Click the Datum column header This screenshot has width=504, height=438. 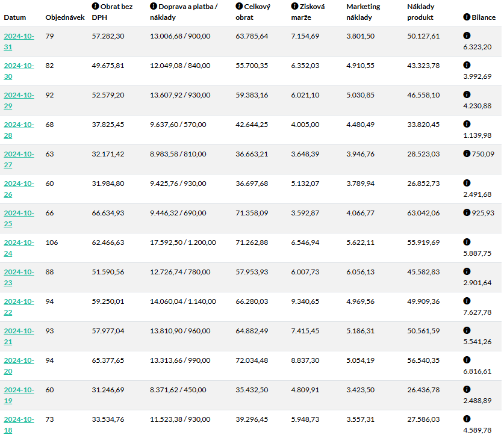15,17
